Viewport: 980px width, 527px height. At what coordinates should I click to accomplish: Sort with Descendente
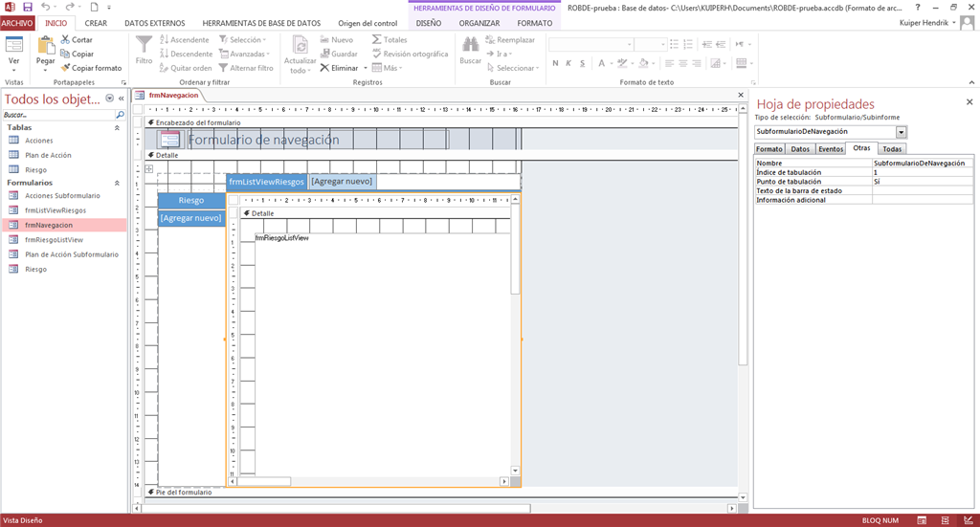coord(186,54)
